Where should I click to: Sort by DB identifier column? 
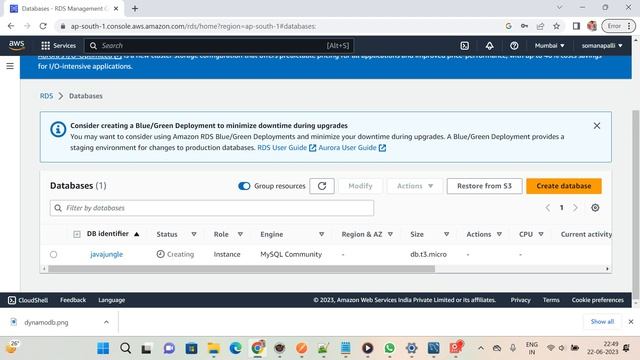pyautogui.click(x=113, y=234)
